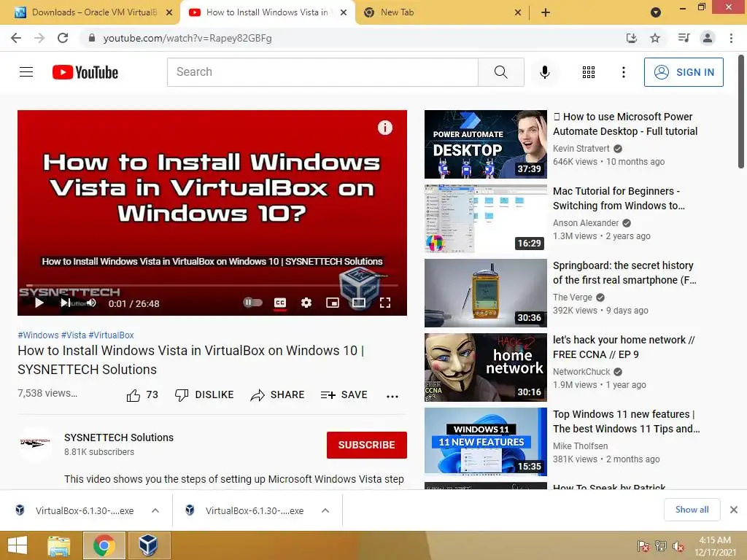This screenshot has width=747, height=560.
Task: Open the YouTube hamburger guide menu
Action: click(x=26, y=72)
